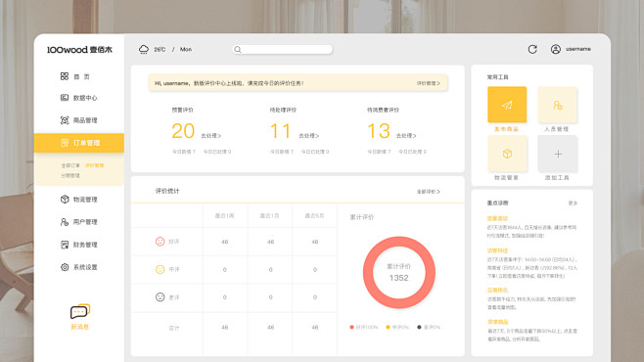The height and width of the screenshot is (362, 644).
Task: Click the search magnifier icon
Action: click(x=238, y=50)
